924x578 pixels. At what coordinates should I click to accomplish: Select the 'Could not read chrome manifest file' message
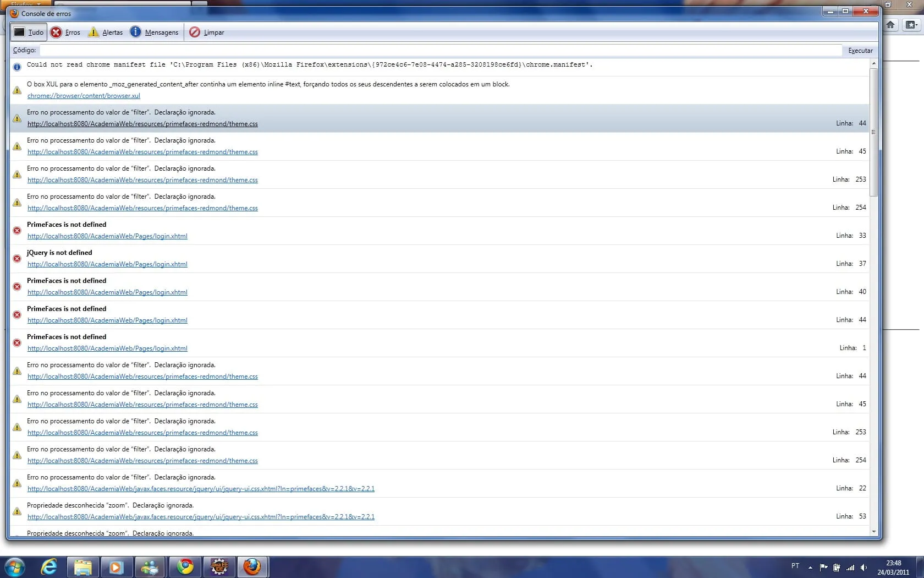[310, 65]
